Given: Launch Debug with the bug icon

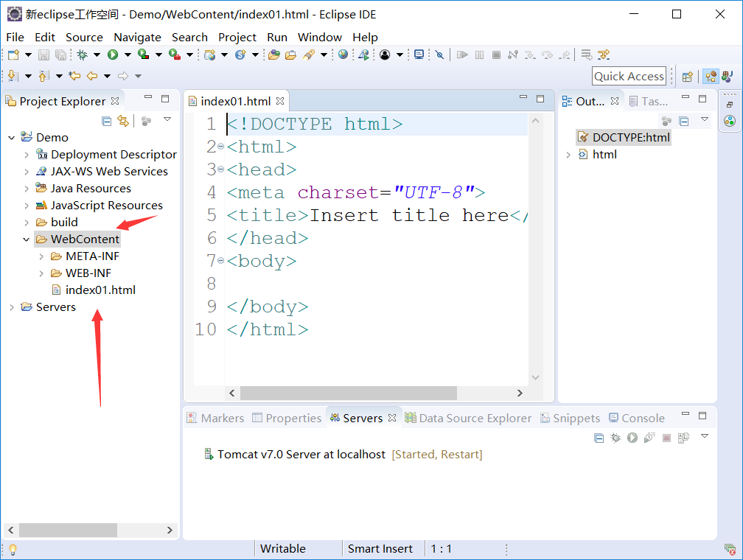Looking at the screenshot, I should click(x=83, y=55).
